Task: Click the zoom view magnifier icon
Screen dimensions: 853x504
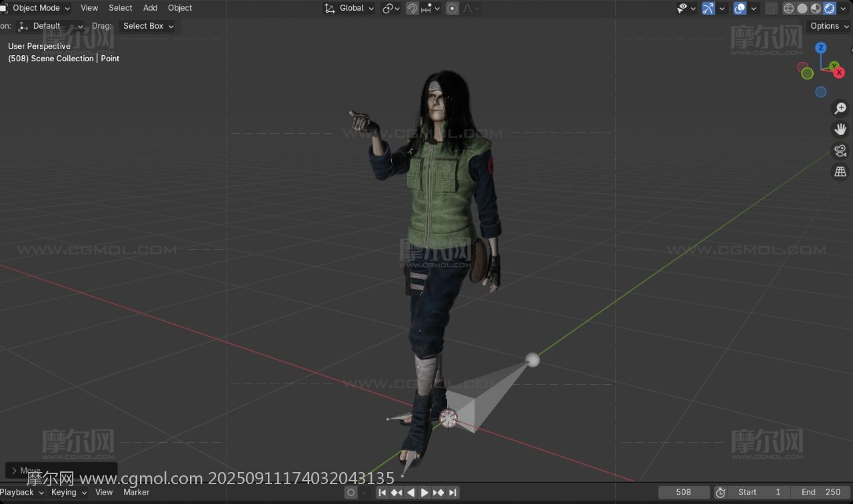Action: click(x=840, y=108)
